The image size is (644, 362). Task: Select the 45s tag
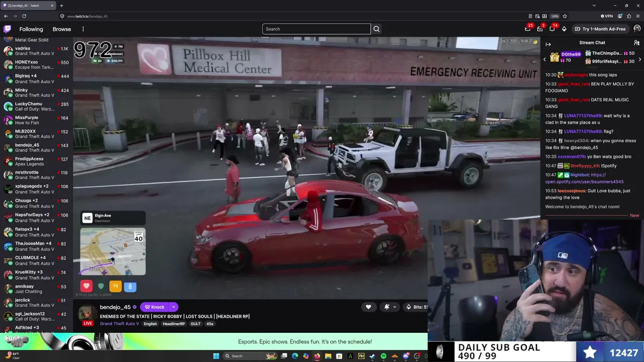coord(210,324)
